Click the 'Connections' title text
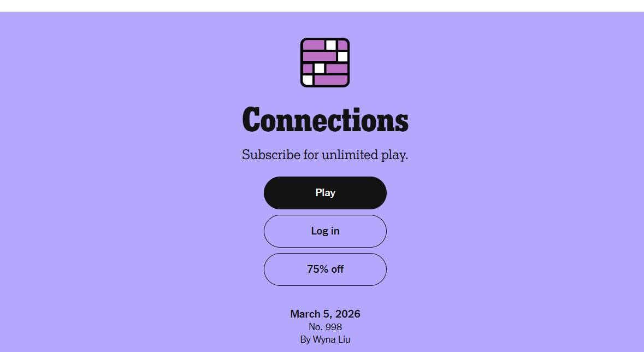Viewport: 644px width, 352px height. [x=325, y=119]
